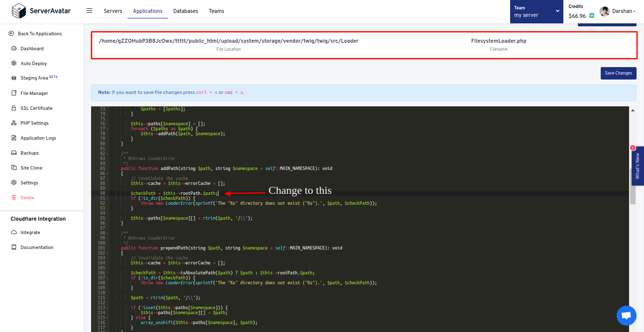Open the Backups section
This screenshot has width=644, height=332.
(29, 153)
